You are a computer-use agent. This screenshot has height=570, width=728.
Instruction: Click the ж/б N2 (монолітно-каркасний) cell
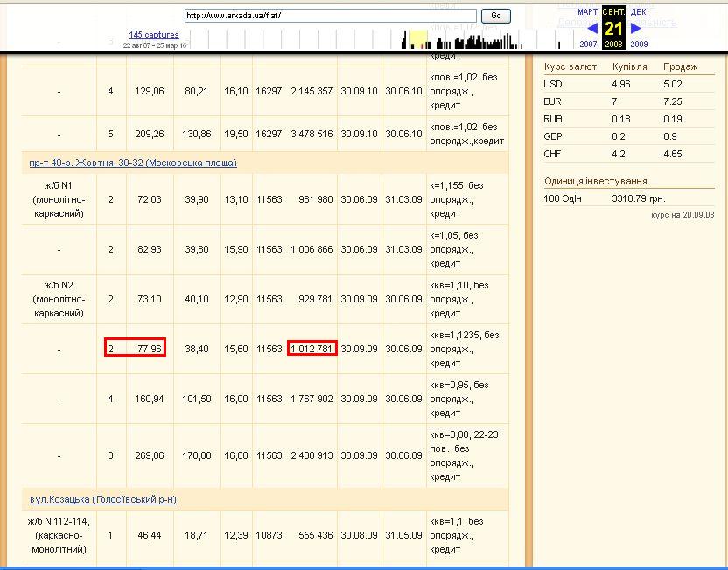pyautogui.click(x=59, y=299)
